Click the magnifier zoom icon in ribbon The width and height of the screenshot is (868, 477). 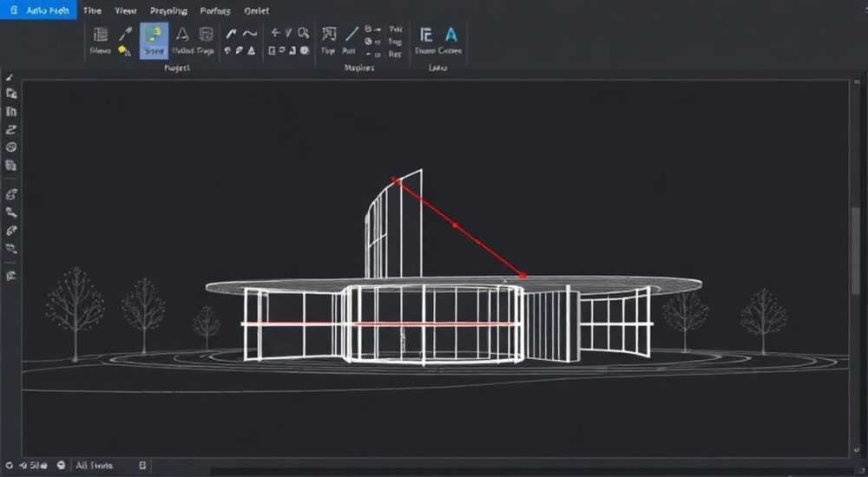tap(303, 33)
